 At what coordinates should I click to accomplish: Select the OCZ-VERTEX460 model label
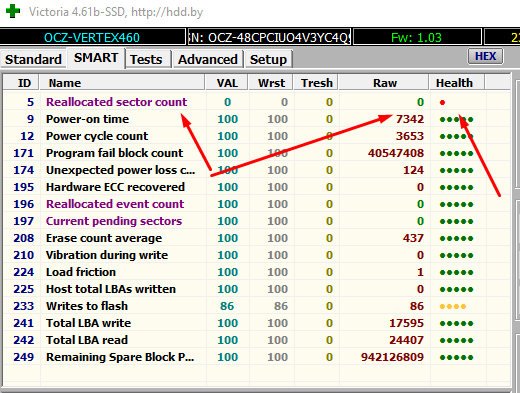(92, 37)
